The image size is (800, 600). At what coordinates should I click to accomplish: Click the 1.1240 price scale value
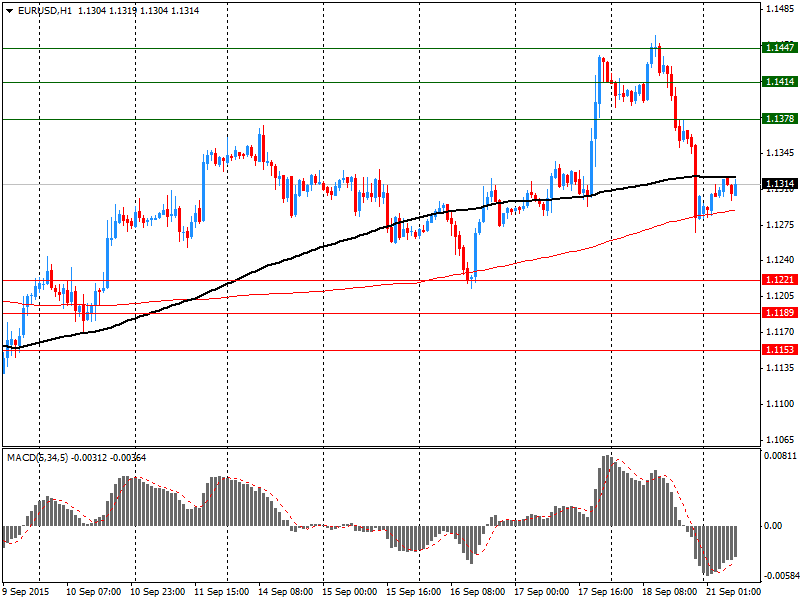780,260
